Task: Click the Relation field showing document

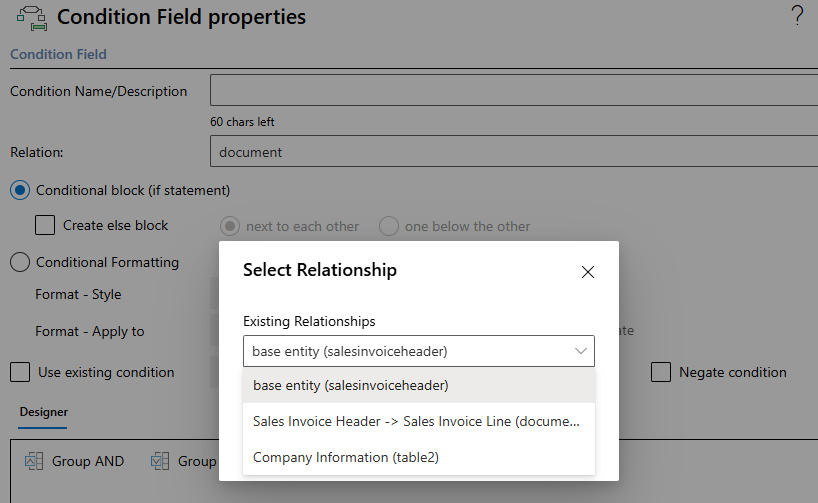Action: pos(514,151)
